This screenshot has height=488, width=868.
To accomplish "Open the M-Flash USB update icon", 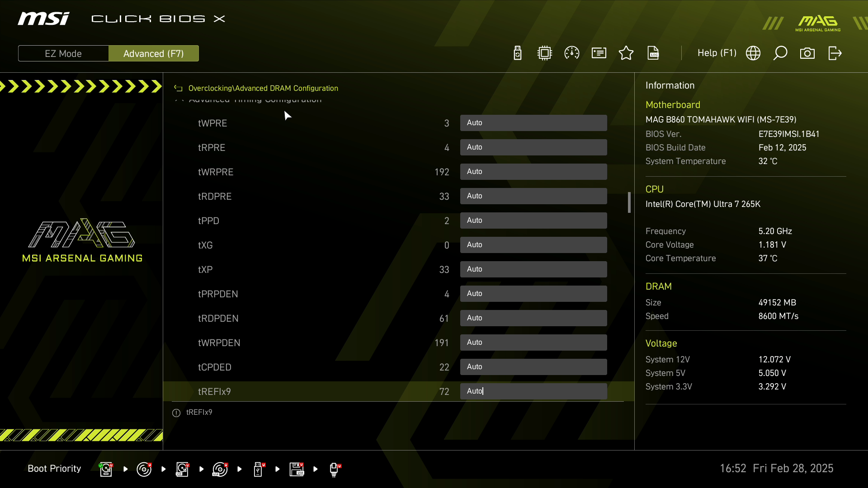I will (518, 53).
